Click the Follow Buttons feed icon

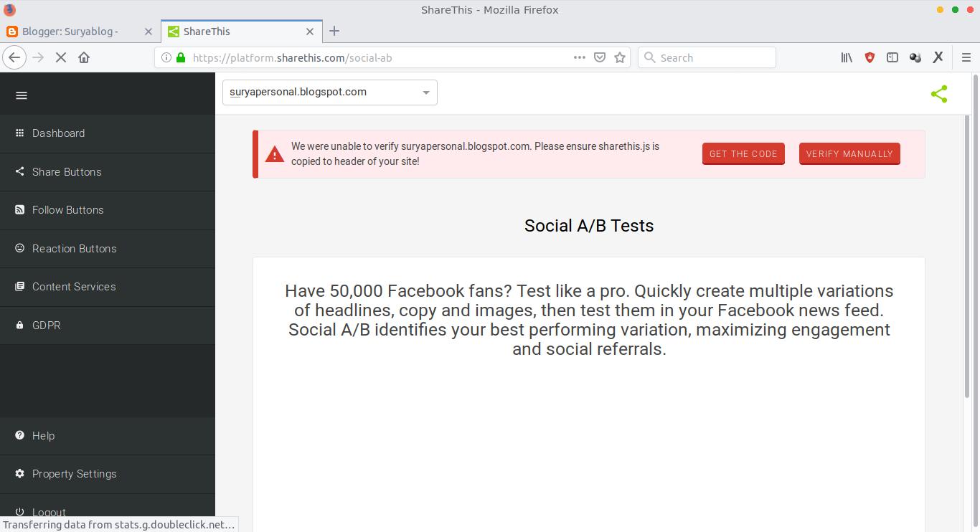point(19,209)
